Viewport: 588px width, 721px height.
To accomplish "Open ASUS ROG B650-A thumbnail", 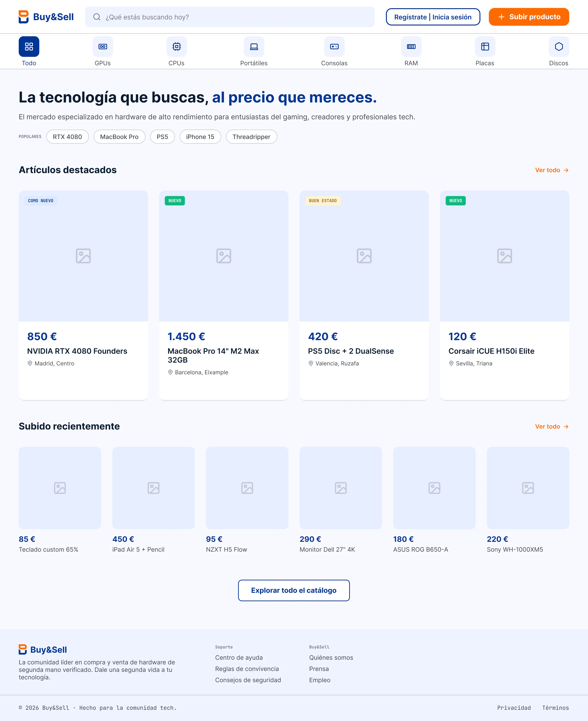I will pyautogui.click(x=434, y=488).
